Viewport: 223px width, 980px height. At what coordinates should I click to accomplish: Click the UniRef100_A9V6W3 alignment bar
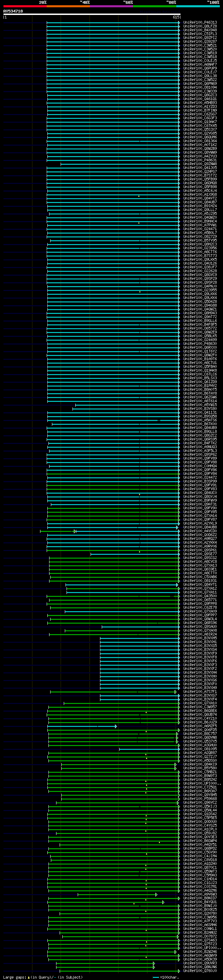117,895
